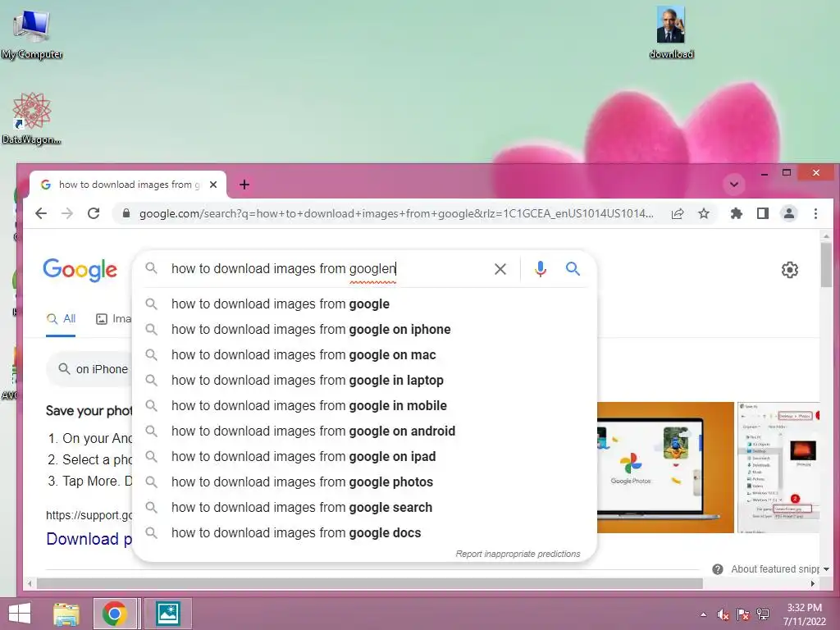The height and width of the screenshot is (630, 840).
Task: Click scroll right arrow on horizontal scrollbar
Action: coord(813,583)
